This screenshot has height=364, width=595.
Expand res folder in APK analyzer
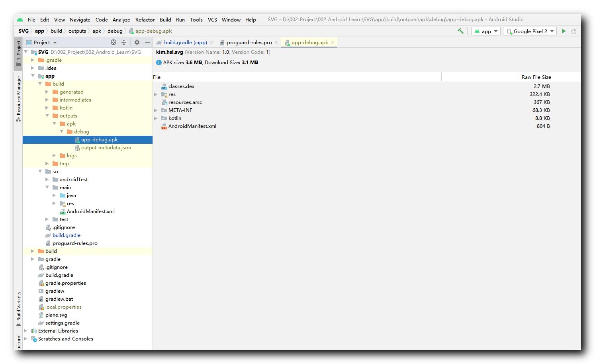(156, 94)
